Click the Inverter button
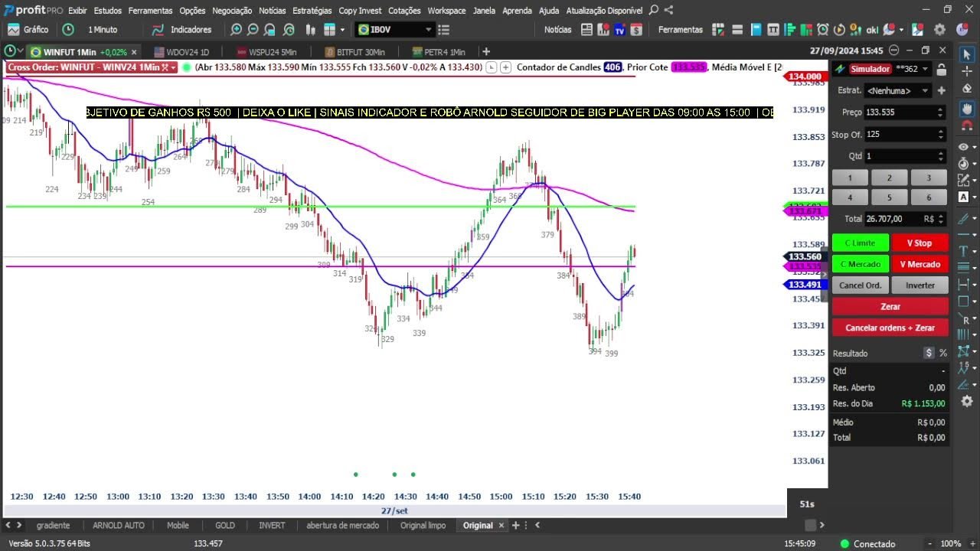This screenshot has height=551, width=980. pyautogui.click(x=920, y=285)
